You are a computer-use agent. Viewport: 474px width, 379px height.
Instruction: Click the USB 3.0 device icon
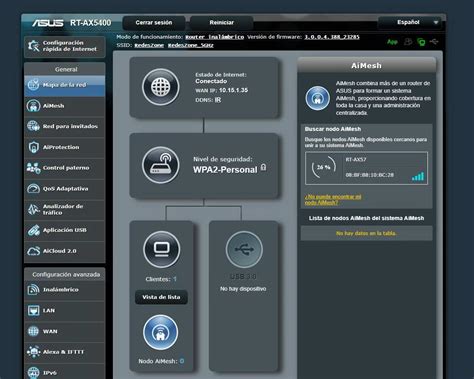(244, 249)
